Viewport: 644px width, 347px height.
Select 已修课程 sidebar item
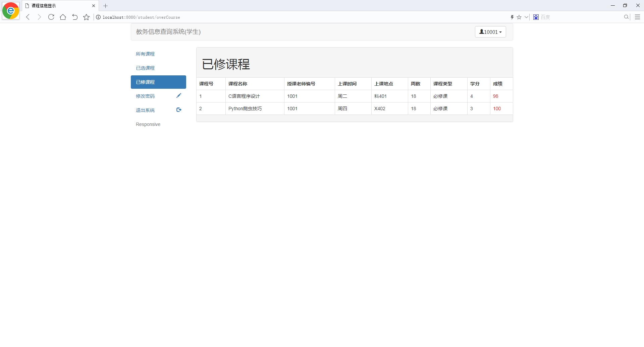click(x=158, y=82)
